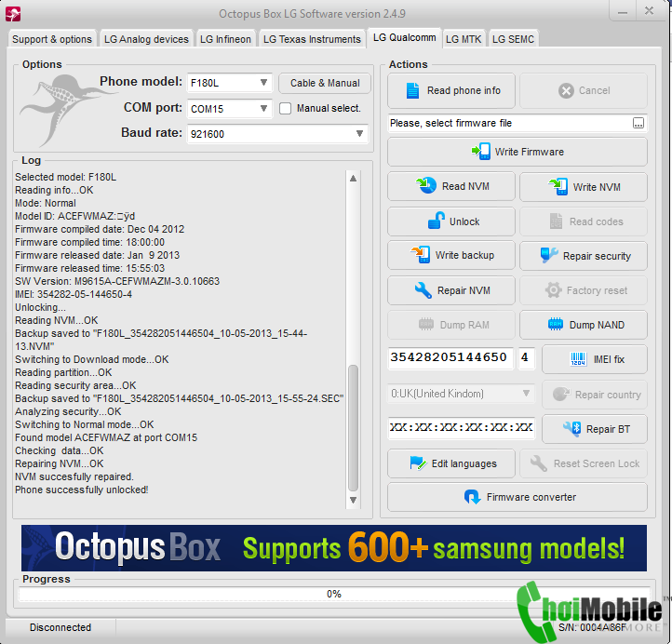This screenshot has height=644, width=672.
Task: Click the Unlock button label
Action: (x=464, y=221)
